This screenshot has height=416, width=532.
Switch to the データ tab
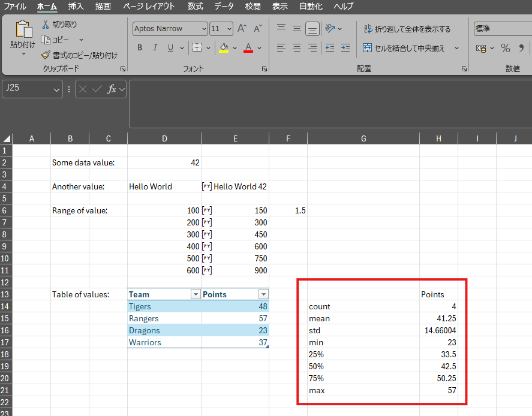point(224,6)
